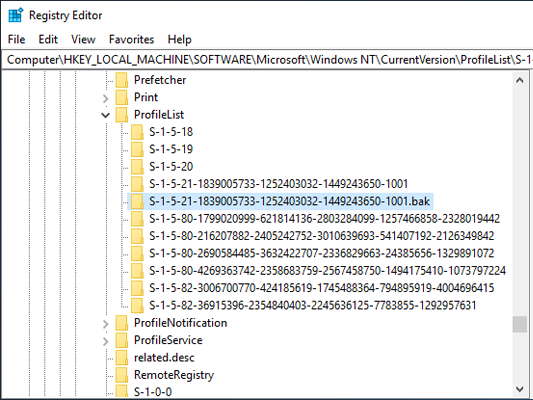Open the File menu
This screenshot has height=400, width=533.
[x=16, y=39]
